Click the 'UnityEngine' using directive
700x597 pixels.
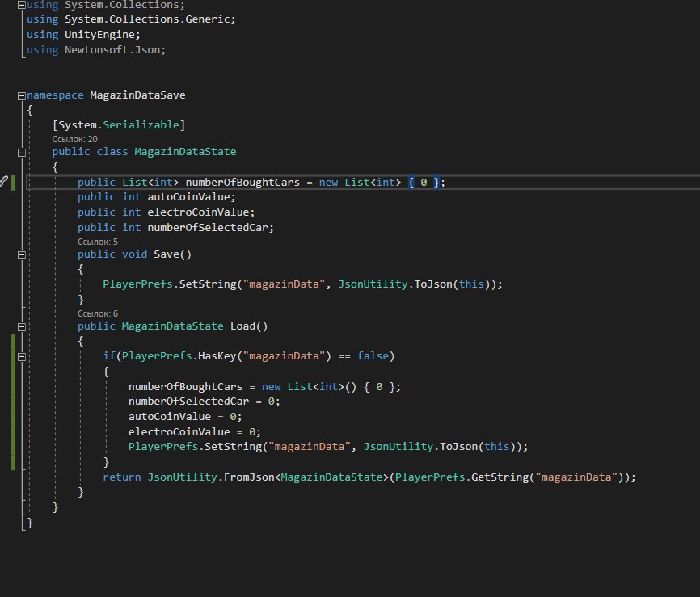[99, 35]
